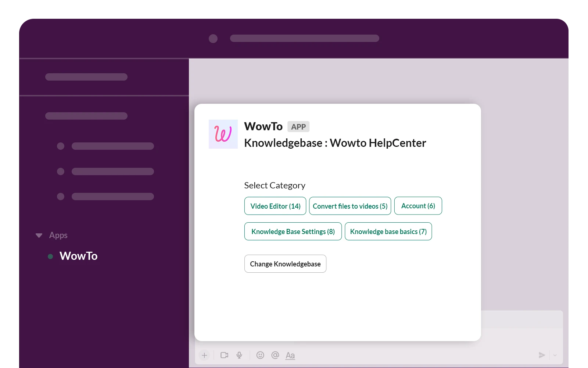Open the send options chevron beside send arrow
The height and width of the screenshot is (368, 588).
tap(555, 355)
